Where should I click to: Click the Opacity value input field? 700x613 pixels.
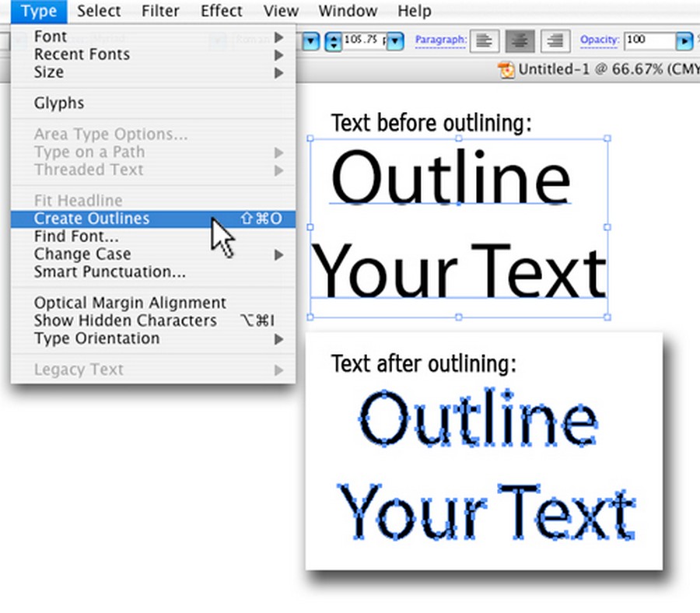point(649,40)
